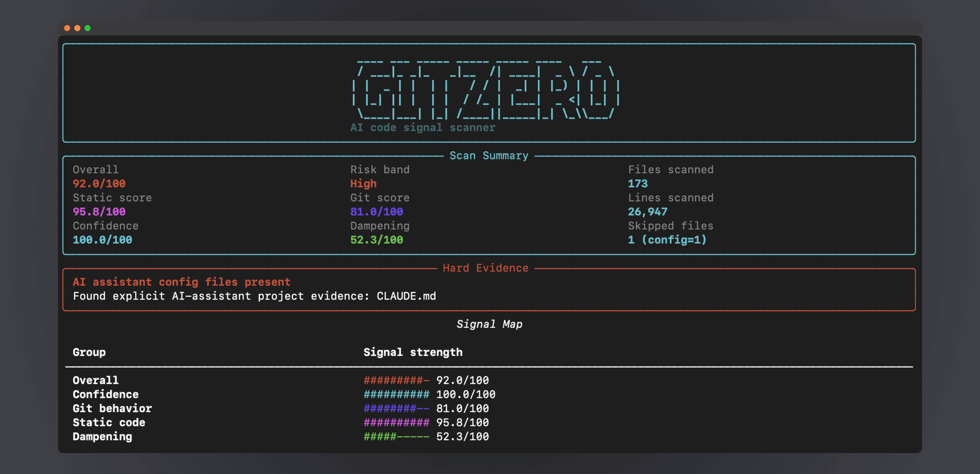980x474 pixels.
Task: Click the 'Risk band' label
Action: (380, 169)
